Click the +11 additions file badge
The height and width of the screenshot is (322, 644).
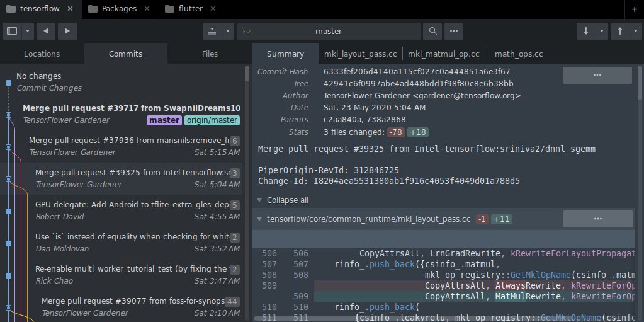502,219
